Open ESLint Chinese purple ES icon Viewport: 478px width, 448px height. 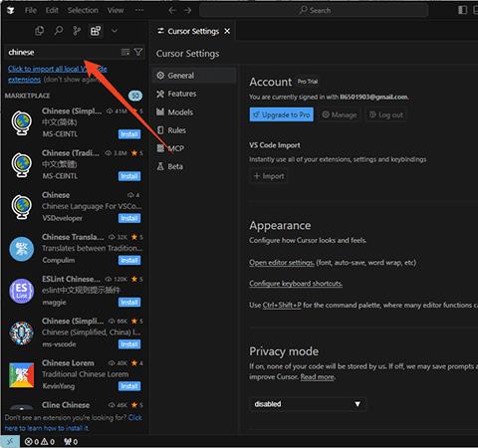pos(22,291)
